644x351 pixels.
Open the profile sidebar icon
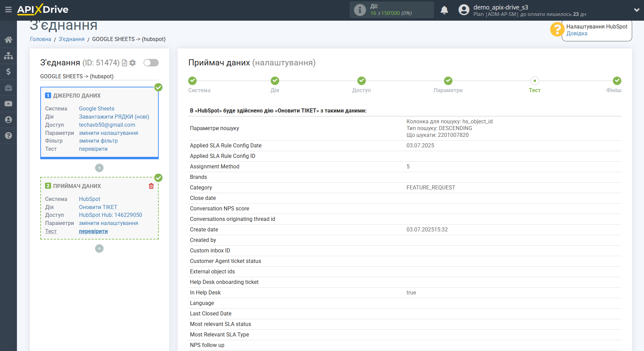pos(8,120)
